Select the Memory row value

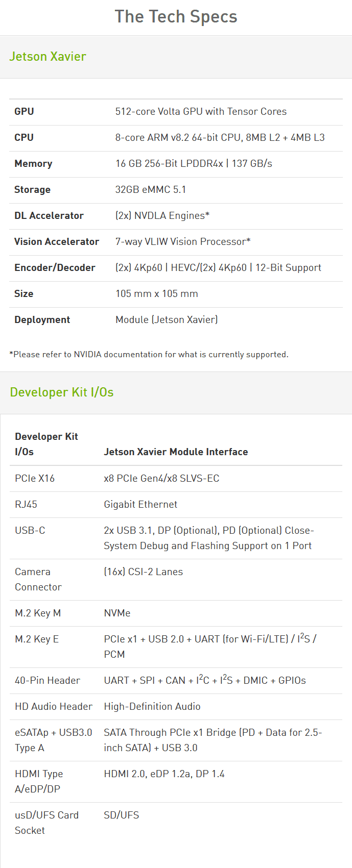click(194, 164)
